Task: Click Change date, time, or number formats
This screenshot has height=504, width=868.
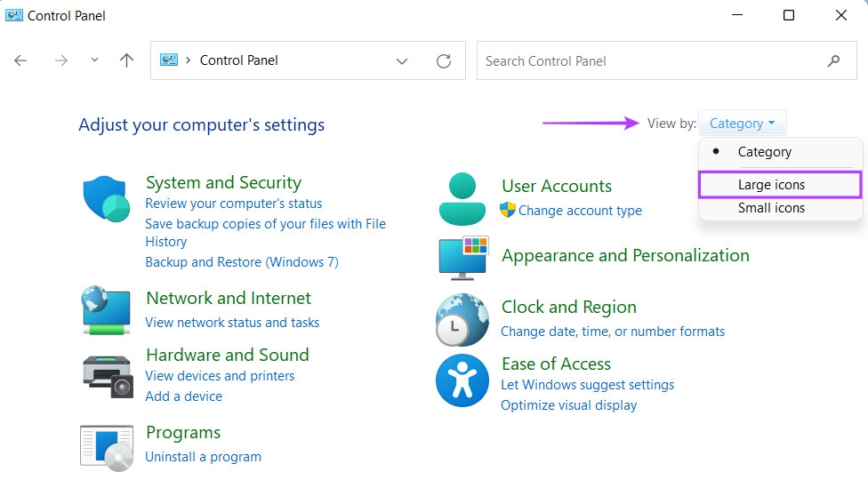Action: (613, 332)
